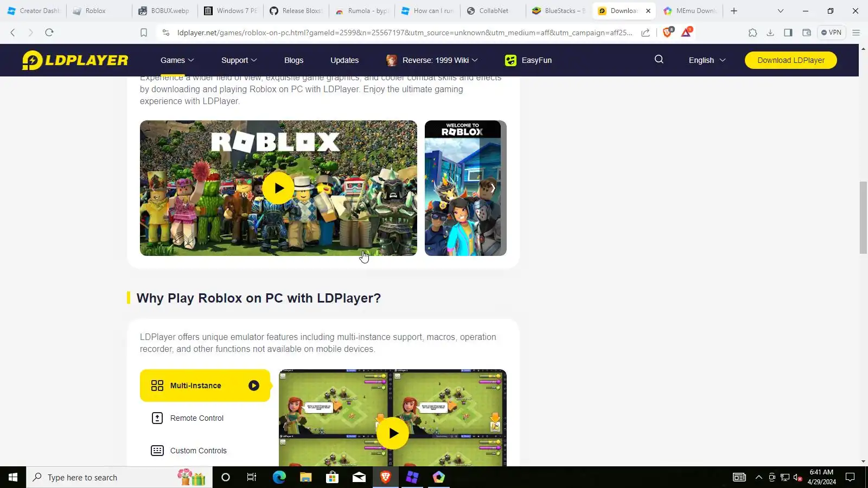
Task: Close the LDPlayer Download tab
Action: pyautogui.click(x=648, y=11)
